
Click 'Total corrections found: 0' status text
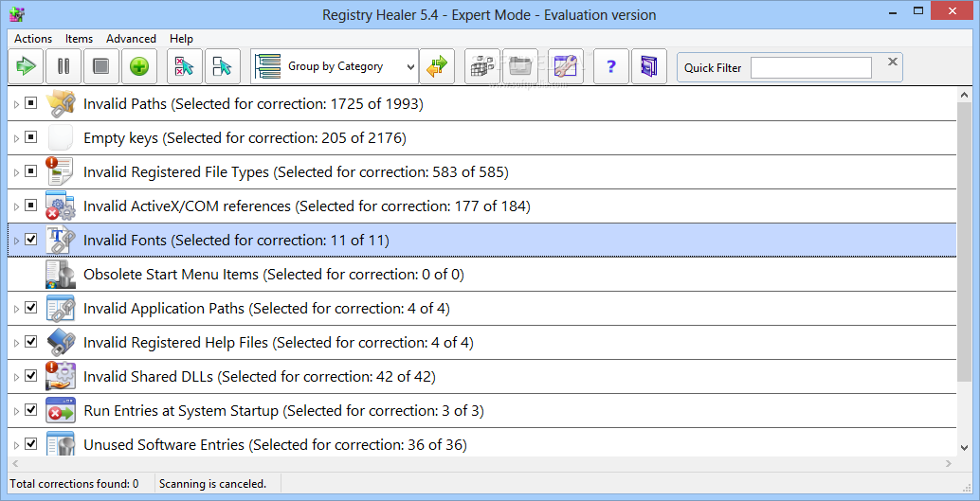click(74, 484)
